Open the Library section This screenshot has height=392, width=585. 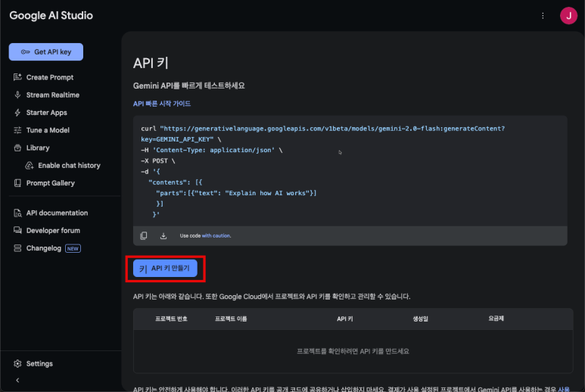point(38,148)
